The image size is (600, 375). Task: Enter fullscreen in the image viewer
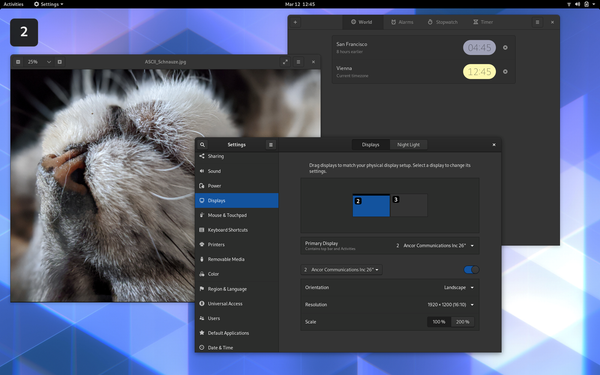(285, 62)
